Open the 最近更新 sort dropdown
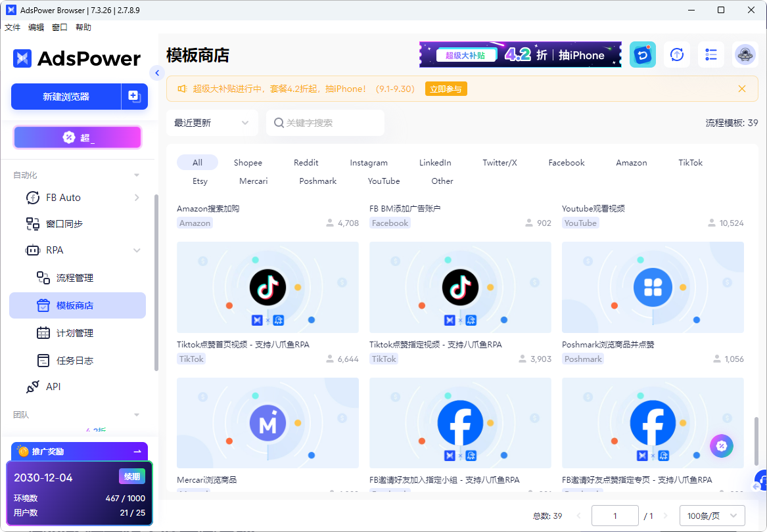The height and width of the screenshot is (532, 767). [x=212, y=123]
